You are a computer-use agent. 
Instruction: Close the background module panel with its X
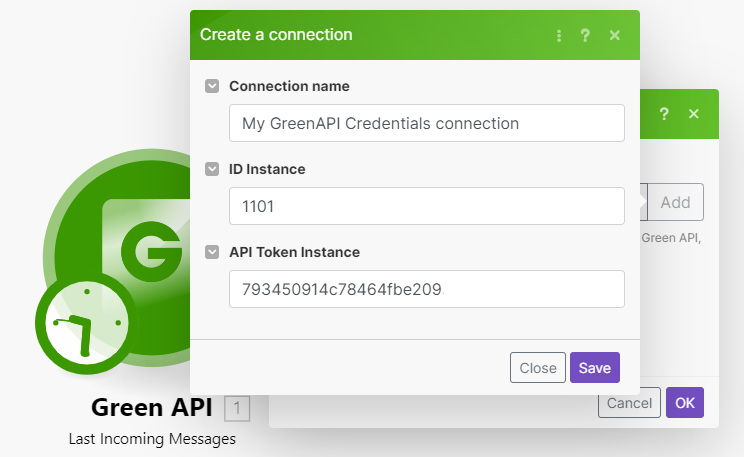point(693,114)
